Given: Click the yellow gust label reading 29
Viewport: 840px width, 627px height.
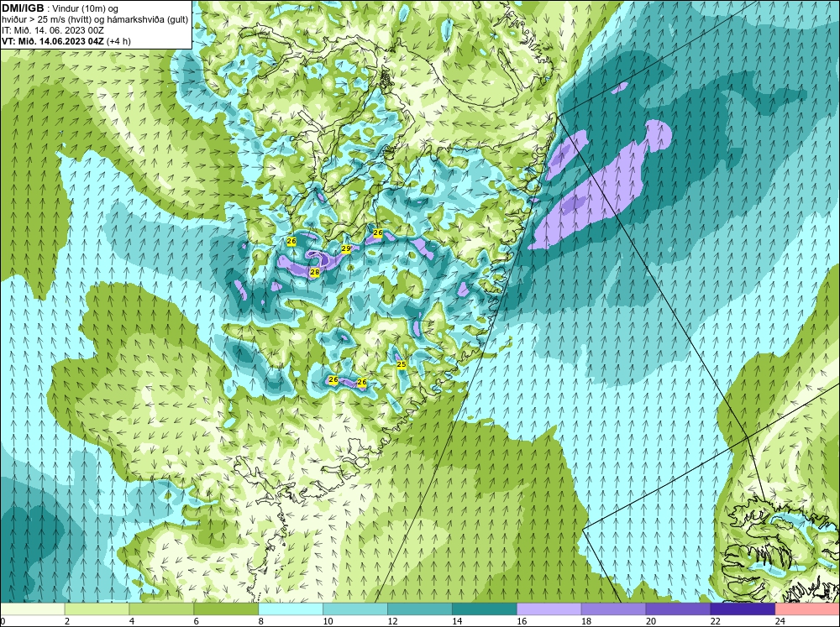Looking at the screenshot, I should 346,249.
